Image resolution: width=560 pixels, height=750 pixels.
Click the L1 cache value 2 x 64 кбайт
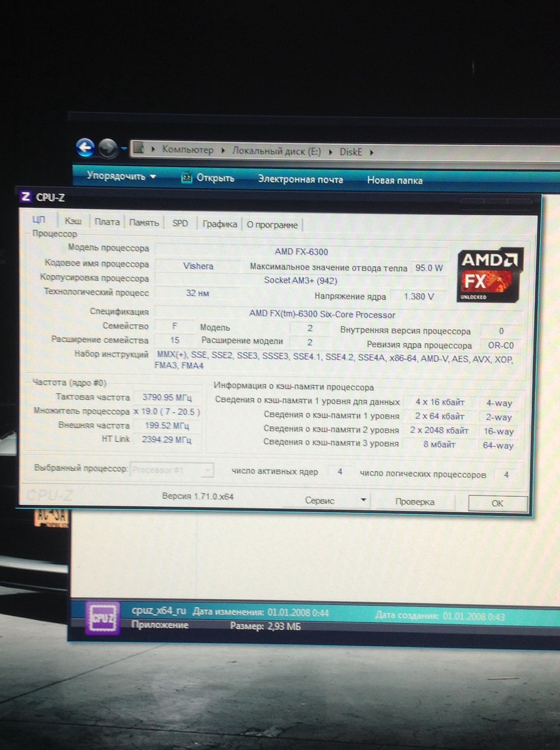pyautogui.click(x=440, y=416)
